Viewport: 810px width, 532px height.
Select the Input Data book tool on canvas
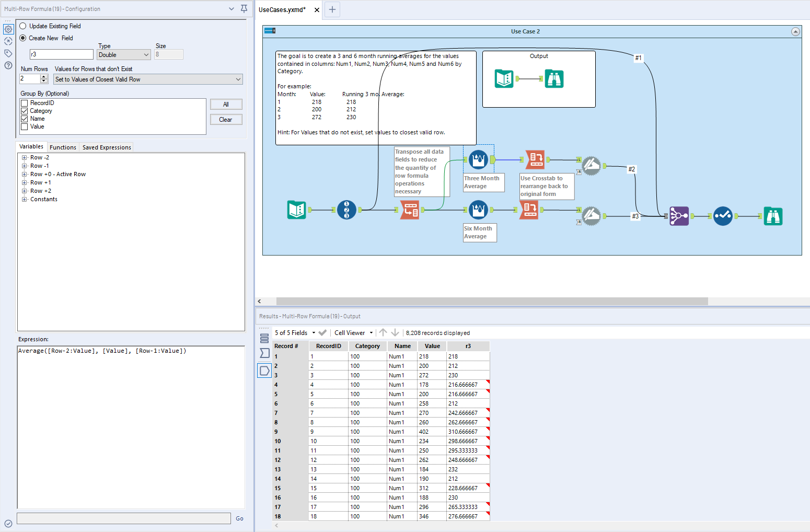click(296, 210)
